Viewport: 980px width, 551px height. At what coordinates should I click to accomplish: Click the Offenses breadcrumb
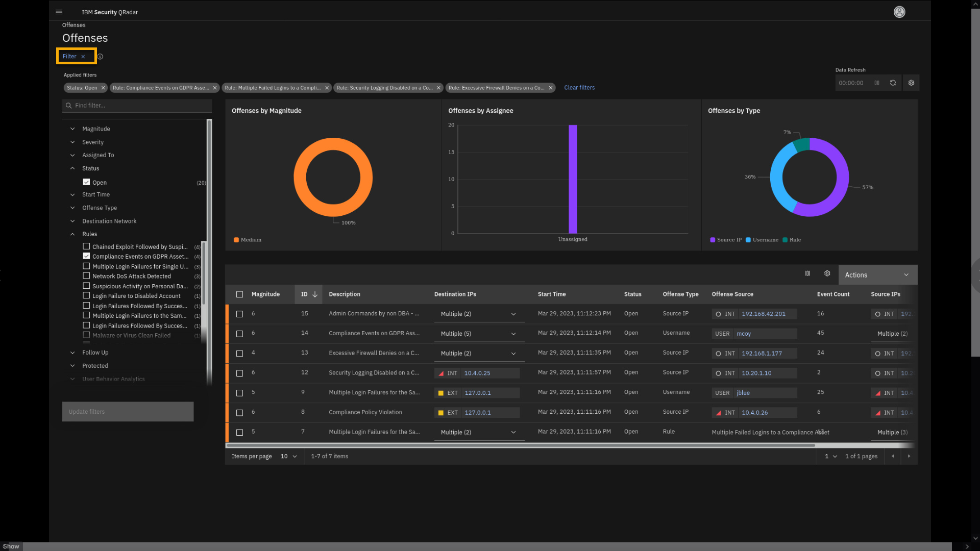[x=73, y=25]
